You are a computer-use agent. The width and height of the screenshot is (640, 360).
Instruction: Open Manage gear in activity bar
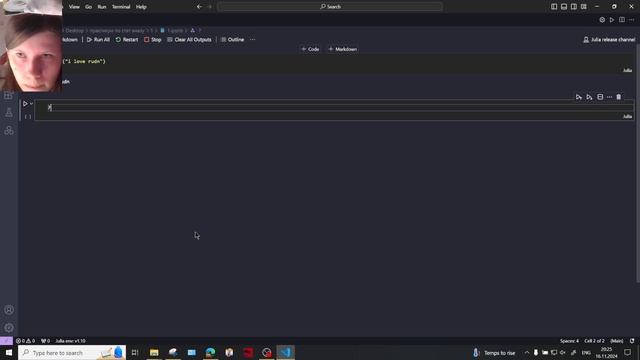9,327
